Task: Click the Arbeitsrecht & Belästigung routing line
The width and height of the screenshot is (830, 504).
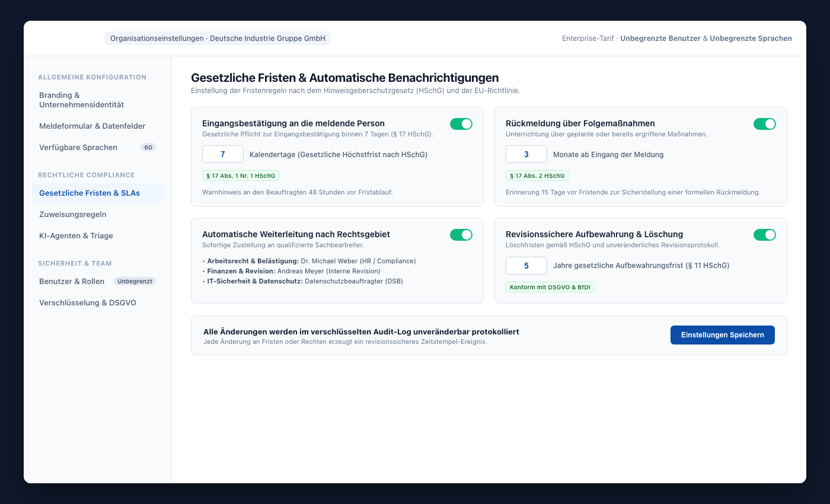Action: coord(309,261)
